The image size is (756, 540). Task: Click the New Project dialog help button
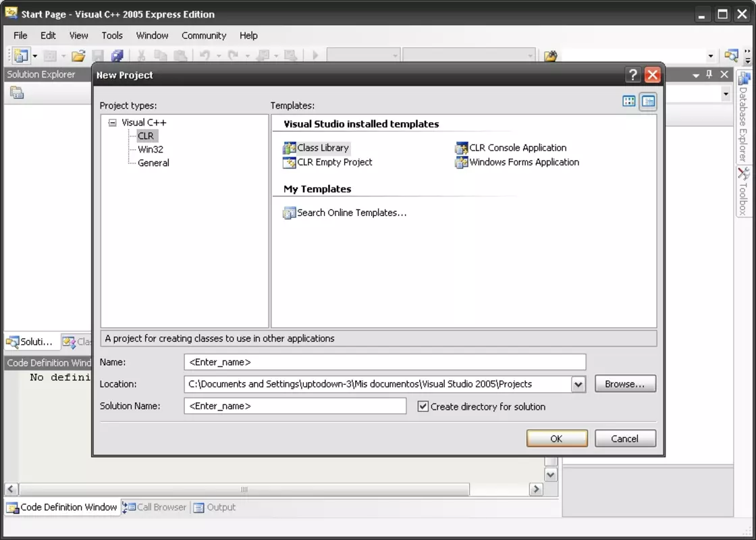tap(632, 75)
